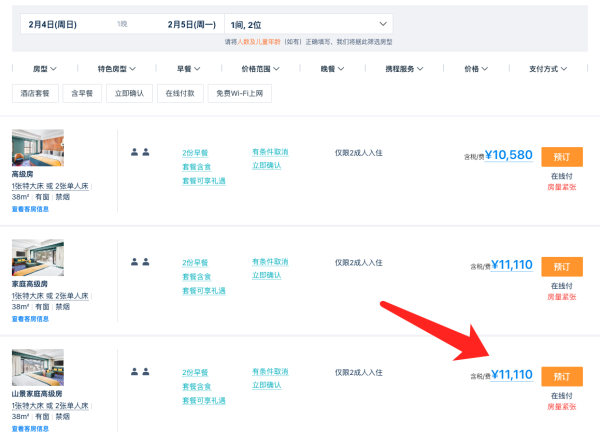
Task: Toggle the 酒店套餐 filter tag
Action: pos(35,93)
